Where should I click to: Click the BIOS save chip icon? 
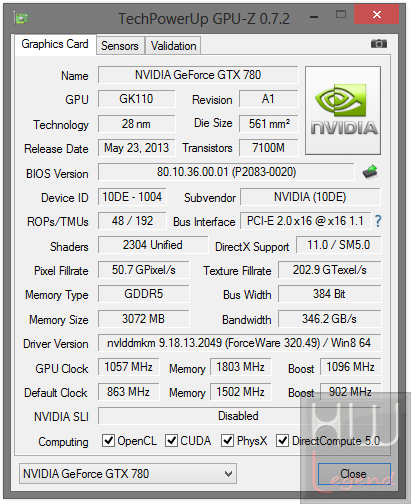pos(370,172)
